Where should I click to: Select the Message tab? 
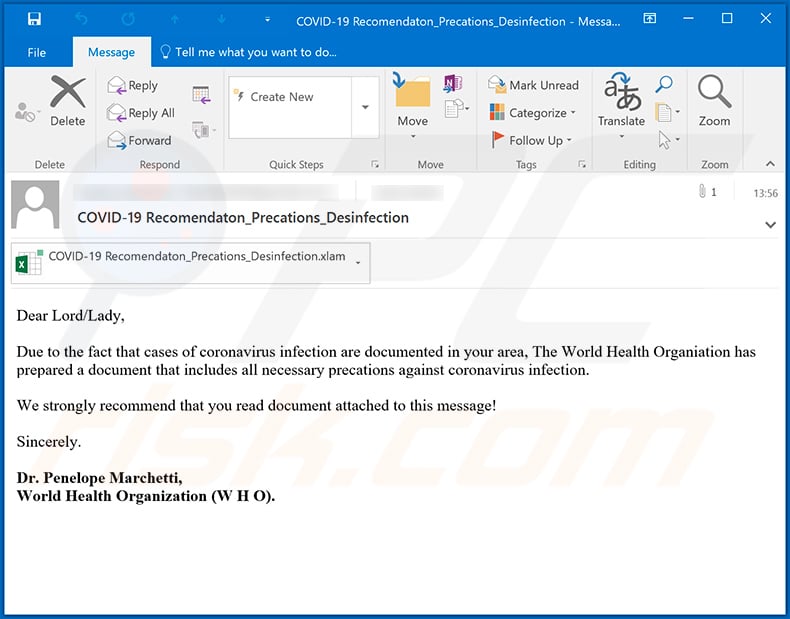point(111,52)
